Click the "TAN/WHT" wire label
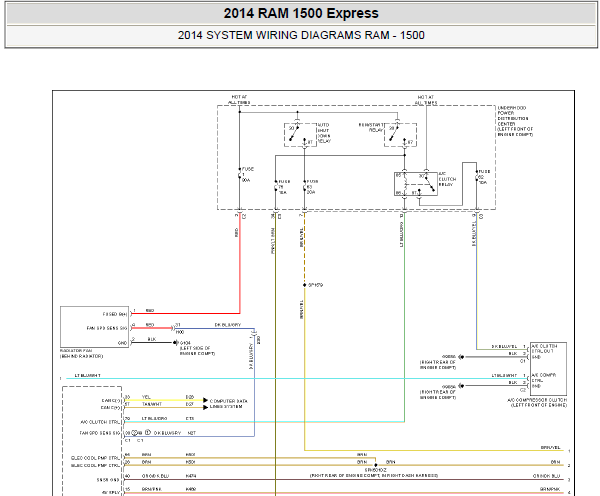This screenshot has width=600, height=496. click(152, 404)
